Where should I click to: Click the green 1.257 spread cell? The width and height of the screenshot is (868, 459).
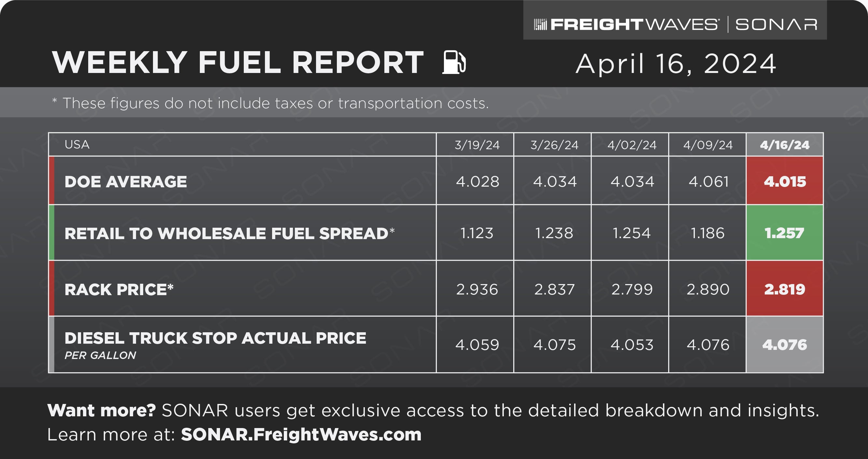(785, 233)
